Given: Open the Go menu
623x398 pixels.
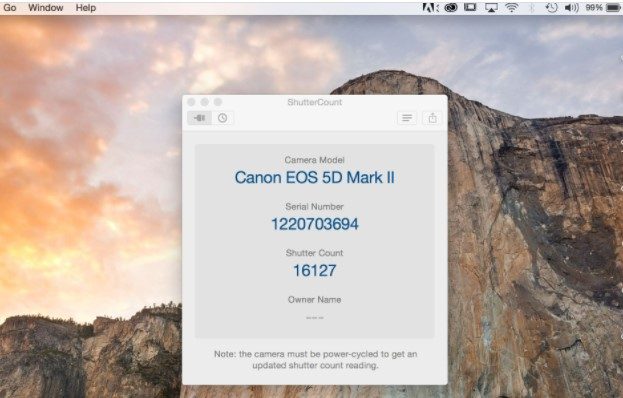Looking at the screenshot, I should pyautogui.click(x=10, y=8).
